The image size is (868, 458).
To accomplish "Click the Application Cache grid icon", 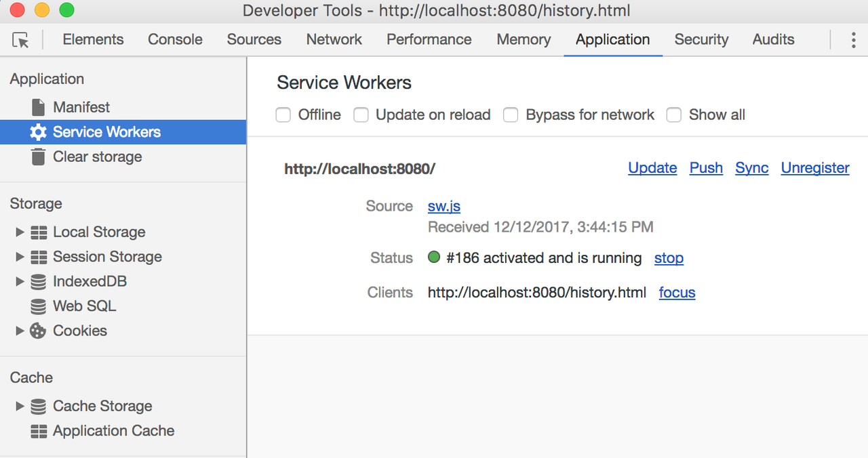I will coord(39,431).
